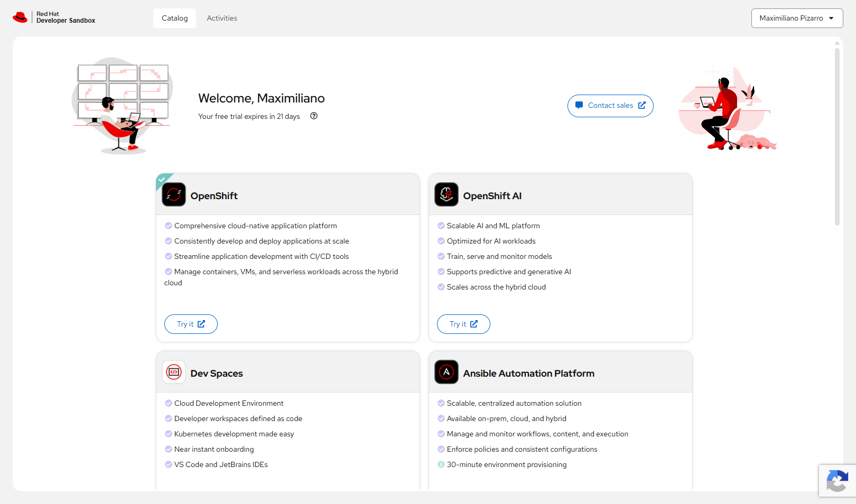Click the check icon beside Streamline application development

(x=169, y=256)
